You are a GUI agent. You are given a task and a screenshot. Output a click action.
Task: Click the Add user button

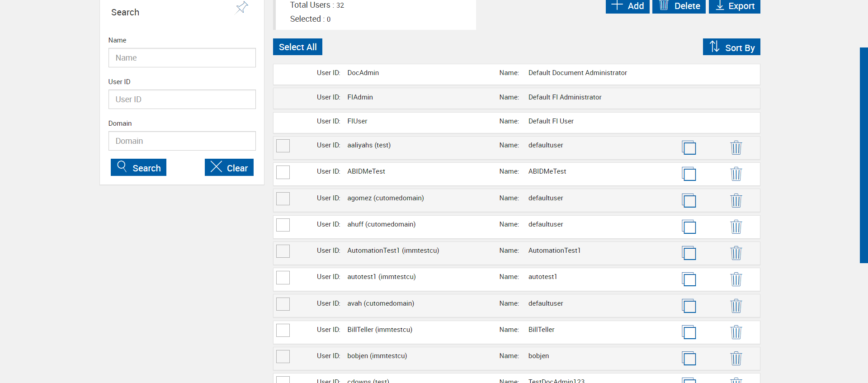[627, 6]
